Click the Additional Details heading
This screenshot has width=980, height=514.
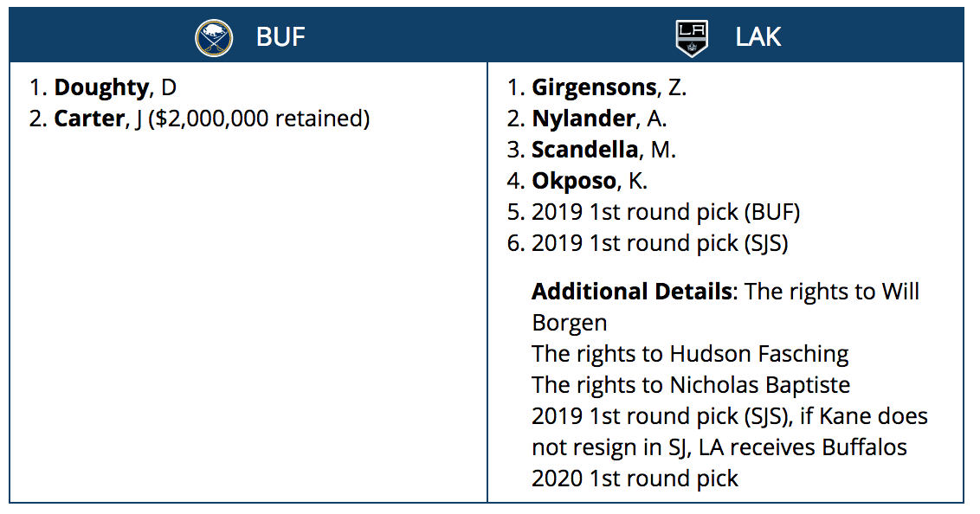632,292
